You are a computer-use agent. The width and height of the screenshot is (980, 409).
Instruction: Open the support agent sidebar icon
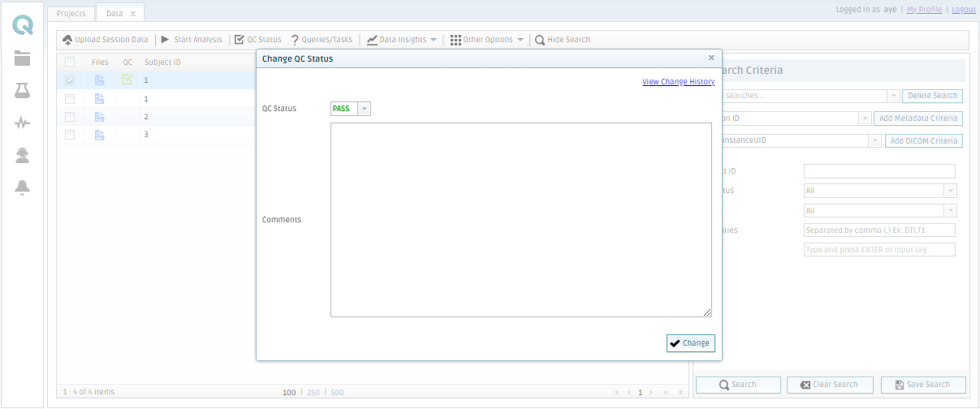click(x=23, y=156)
